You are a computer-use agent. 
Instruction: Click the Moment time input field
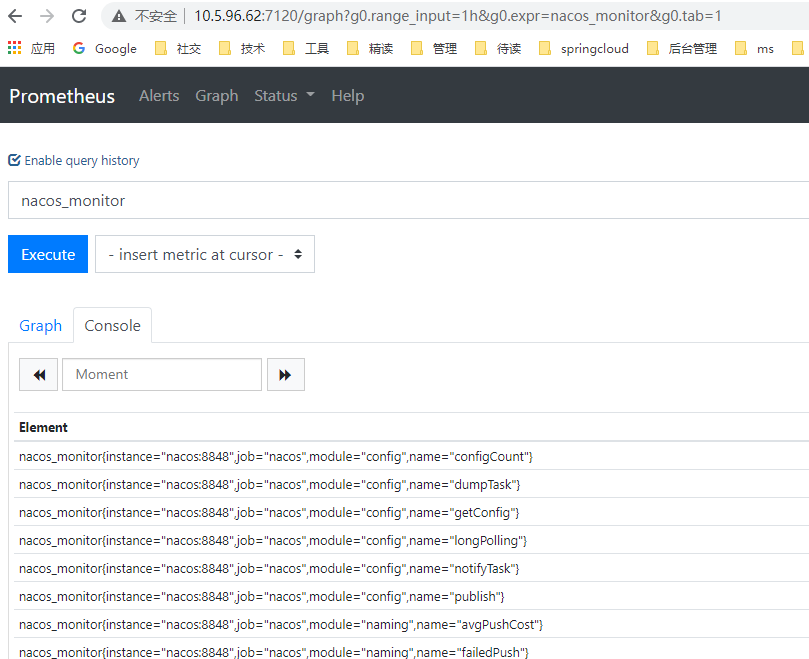(x=162, y=375)
